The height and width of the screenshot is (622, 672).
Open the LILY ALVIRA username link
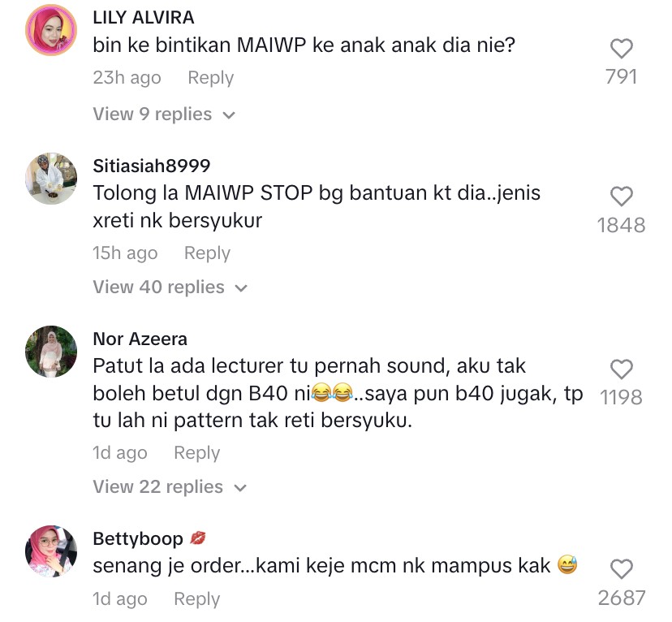[144, 18]
